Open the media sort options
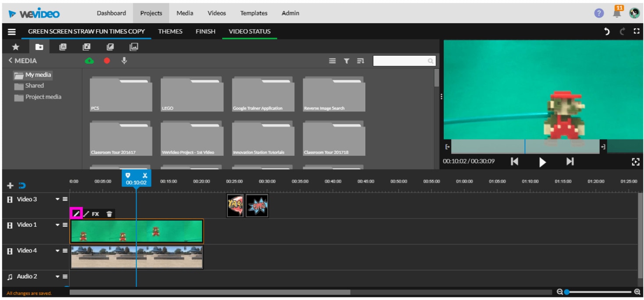This screenshot has width=644, height=300. (x=360, y=61)
